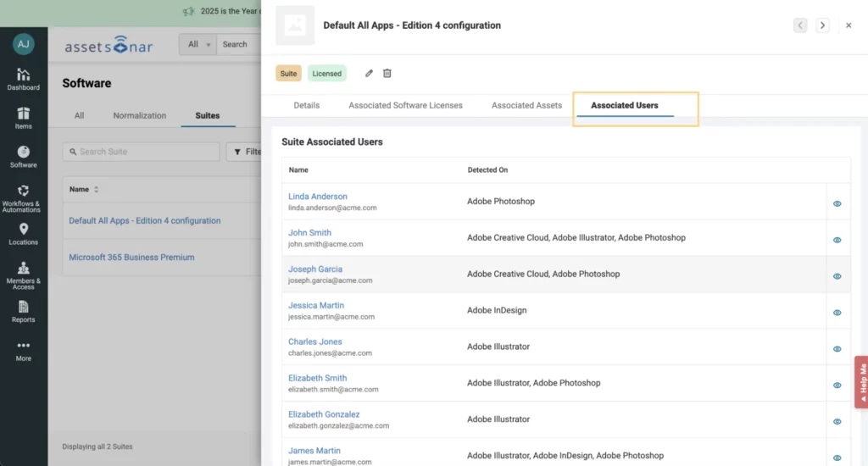Image resolution: width=868 pixels, height=466 pixels.
Task: Click the eye icon for Joseph Garcia
Action: [x=837, y=276]
